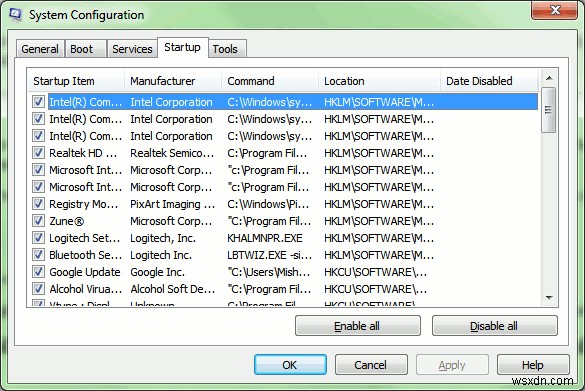Click the C:\Windows\Pi... command cell
This screenshot has height=391, width=585.
(x=268, y=204)
